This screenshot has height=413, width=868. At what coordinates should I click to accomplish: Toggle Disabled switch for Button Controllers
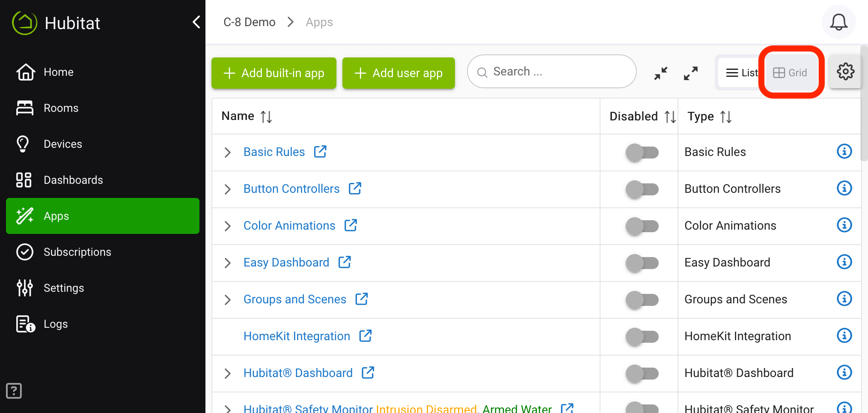click(642, 189)
